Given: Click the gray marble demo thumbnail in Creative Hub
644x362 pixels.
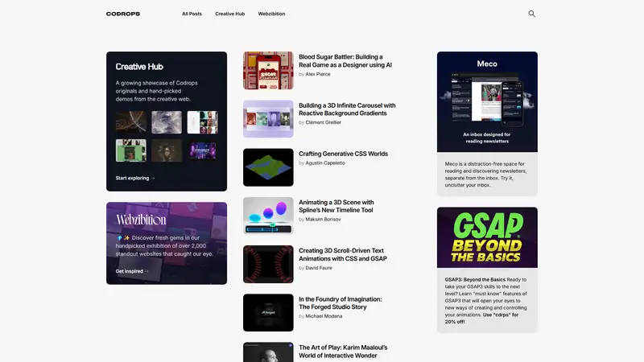Looking at the screenshot, I should (167, 122).
